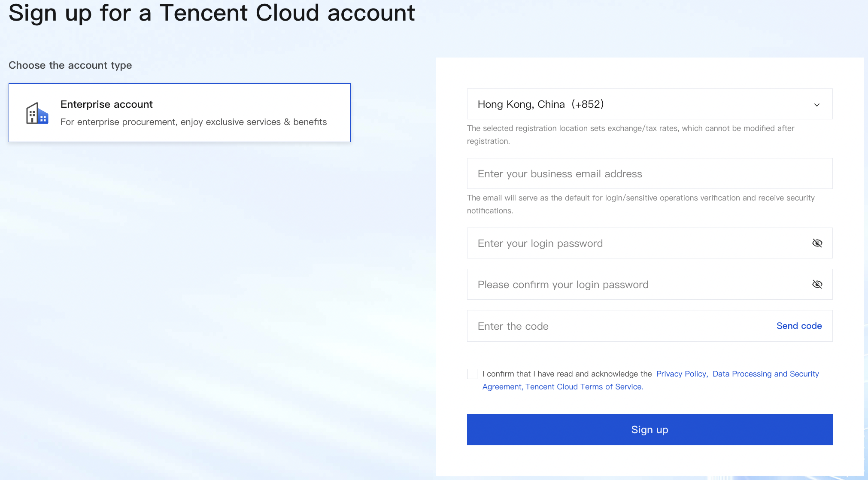Click the Enter the code field
Image resolution: width=868 pixels, height=480 pixels.
pos(618,326)
